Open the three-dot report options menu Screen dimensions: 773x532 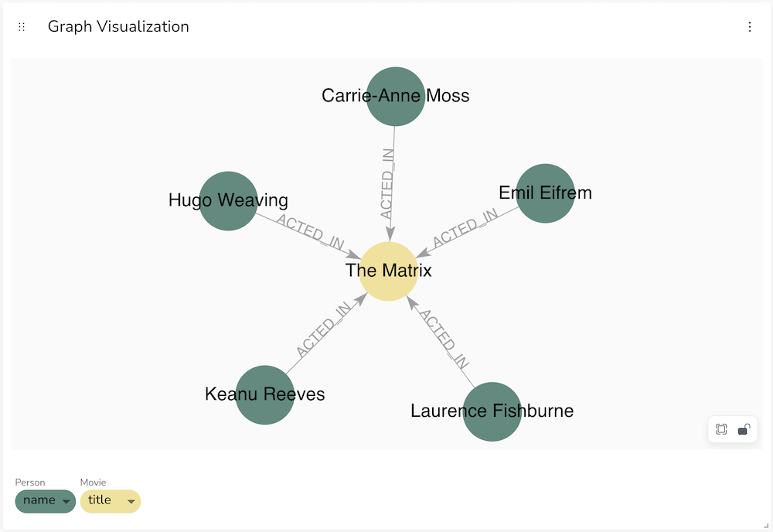click(749, 26)
